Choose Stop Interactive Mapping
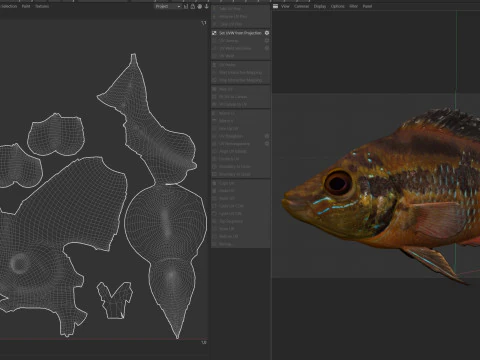The width and height of the screenshot is (480, 360). pyautogui.click(x=240, y=80)
